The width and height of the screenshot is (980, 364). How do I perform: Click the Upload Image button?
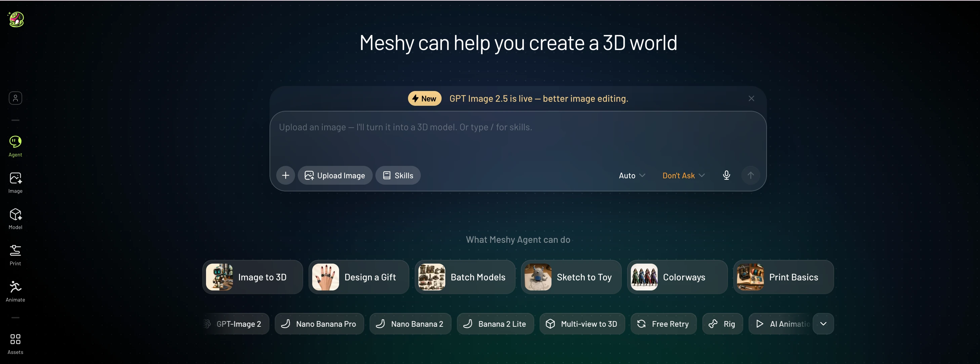335,175
